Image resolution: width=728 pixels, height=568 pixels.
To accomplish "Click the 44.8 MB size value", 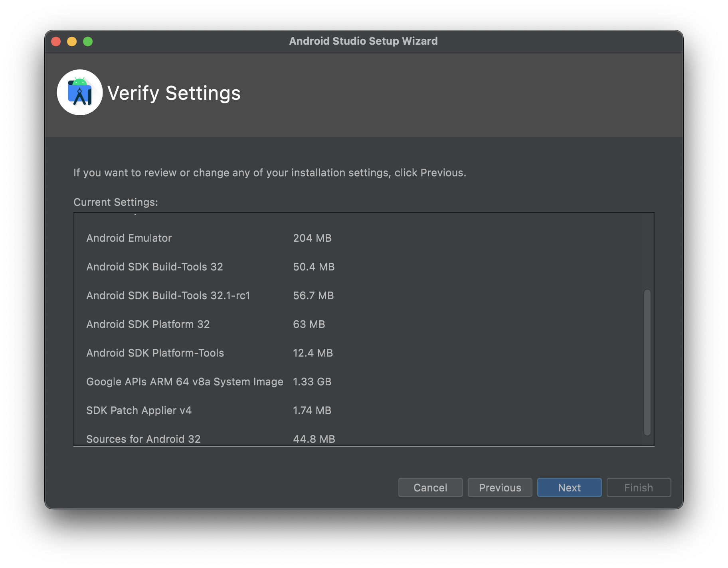I will click(x=314, y=439).
